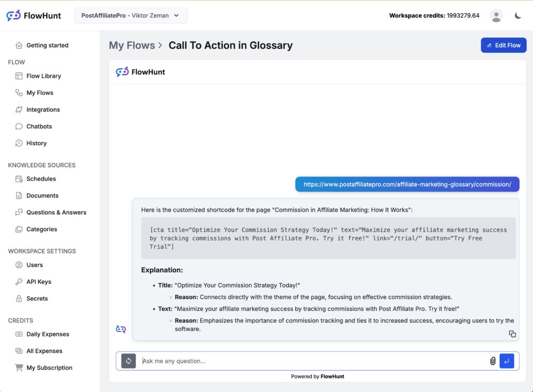The image size is (533, 392).
Task: Click the Edit Flow button
Action: pyautogui.click(x=503, y=45)
